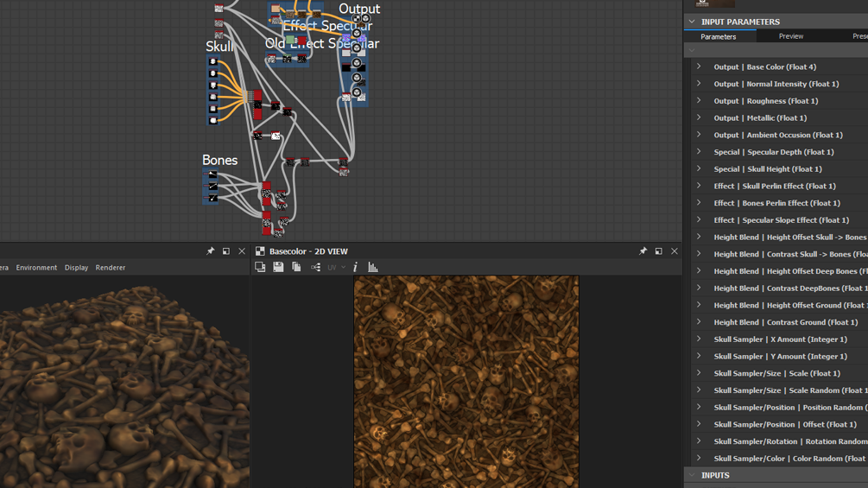Select 'Skull Sampler/Position | Position Random' row
This screenshot has height=488, width=868.
pyautogui.click(x=779, y=407)
